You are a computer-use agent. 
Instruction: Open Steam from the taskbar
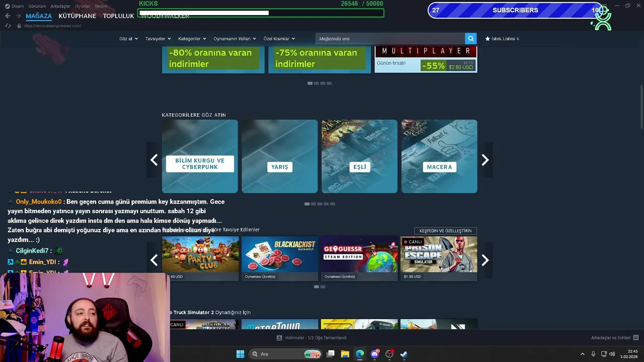pos(404,354)
